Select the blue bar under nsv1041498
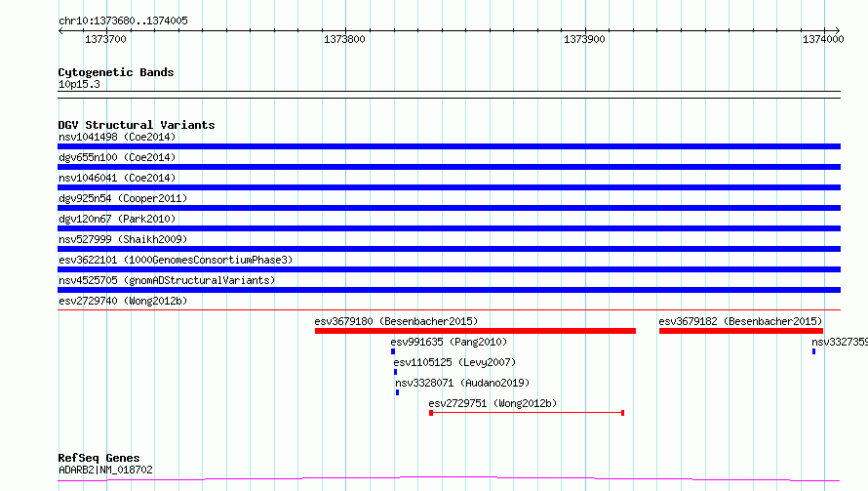 (449, 146)
